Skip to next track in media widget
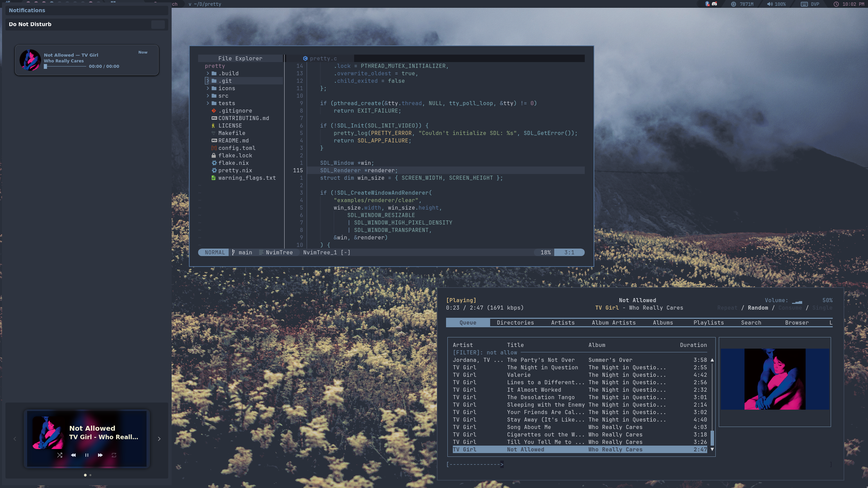Image resolution: width=868 pixels, height=488 pixels. click(100, 455)
